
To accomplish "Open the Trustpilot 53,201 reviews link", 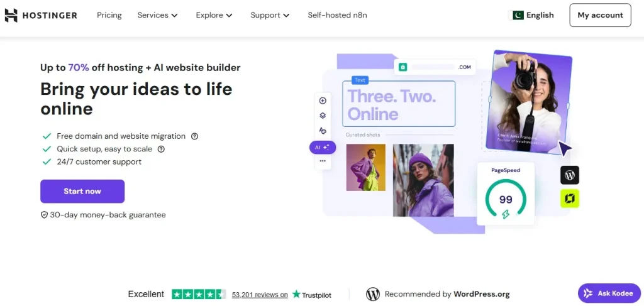I will point(260,295).
